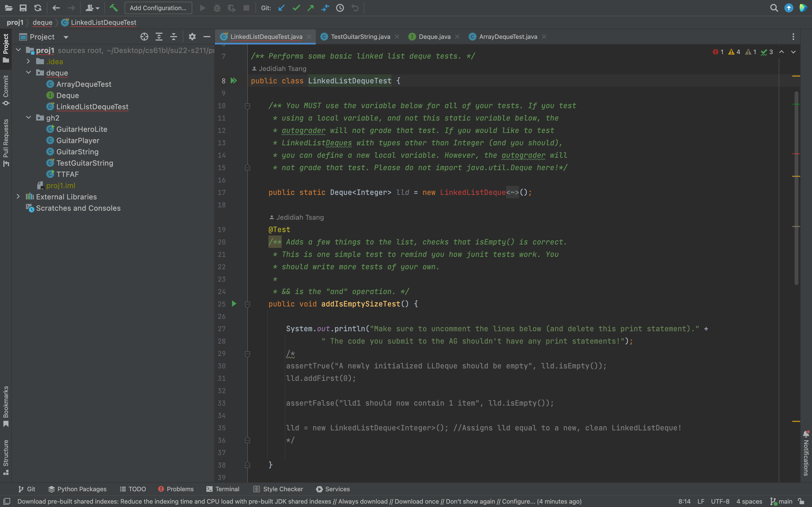Click the Add Configuration button
812x507 pixels.
point(158,8)
